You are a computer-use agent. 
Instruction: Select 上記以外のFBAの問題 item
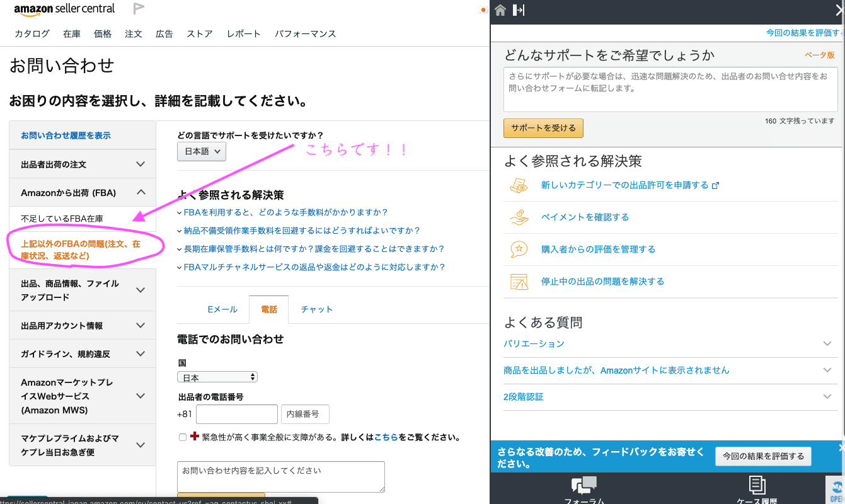coord(81,250)
